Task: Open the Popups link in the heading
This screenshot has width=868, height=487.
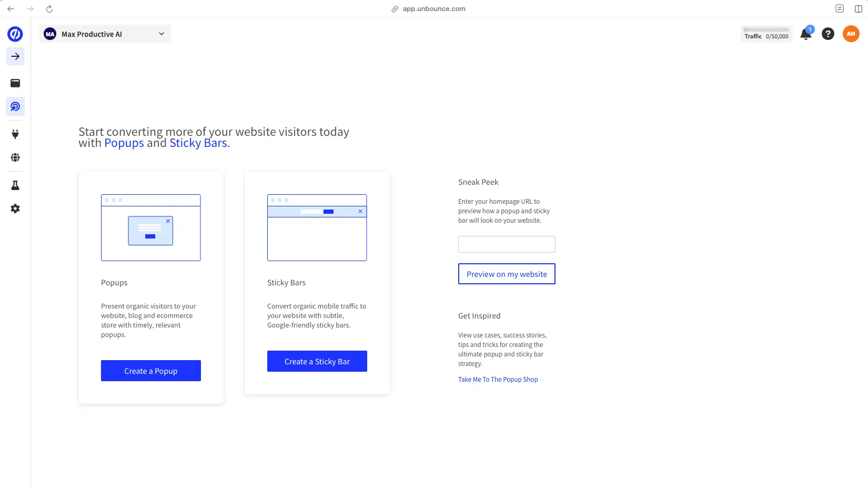Action: tap(124, 143)
